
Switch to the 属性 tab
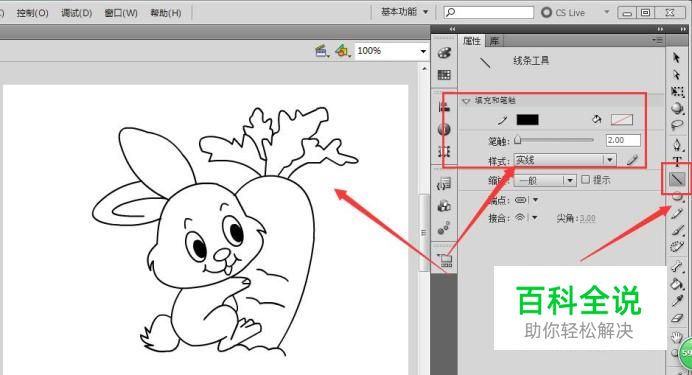[x=471, y=41]
